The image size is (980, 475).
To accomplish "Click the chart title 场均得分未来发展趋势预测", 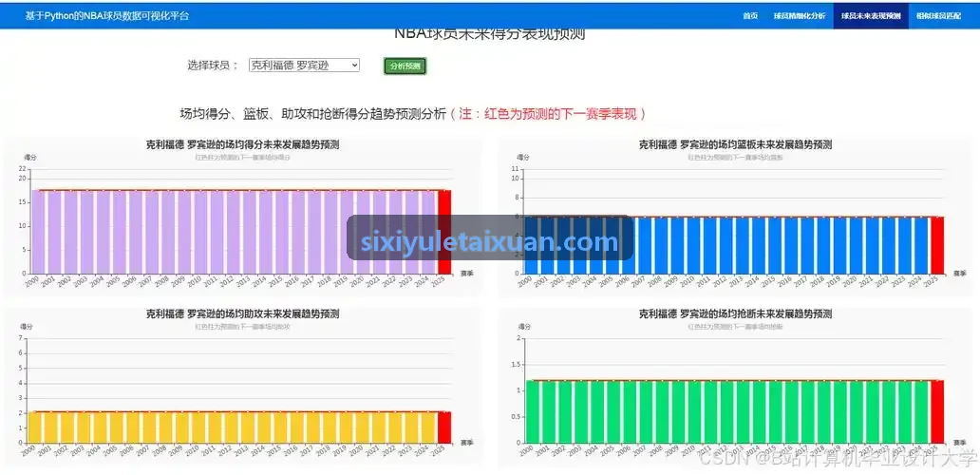I will pos(242,144).
